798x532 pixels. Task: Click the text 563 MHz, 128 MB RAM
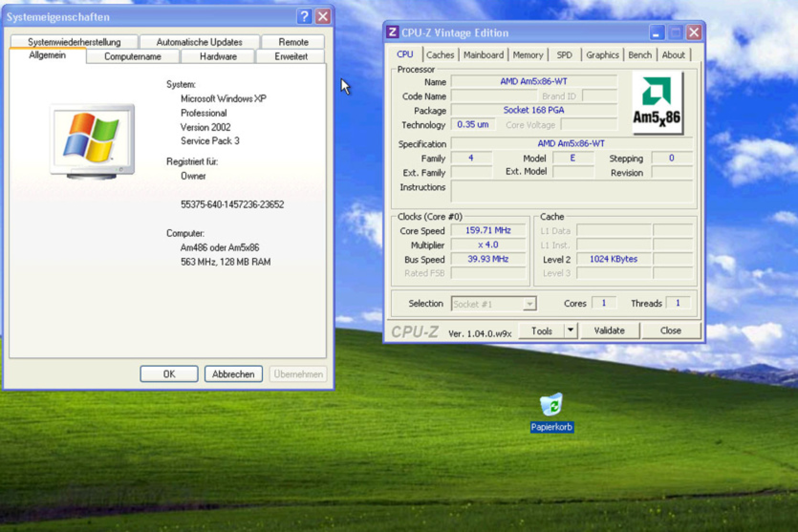pos(226,262)
